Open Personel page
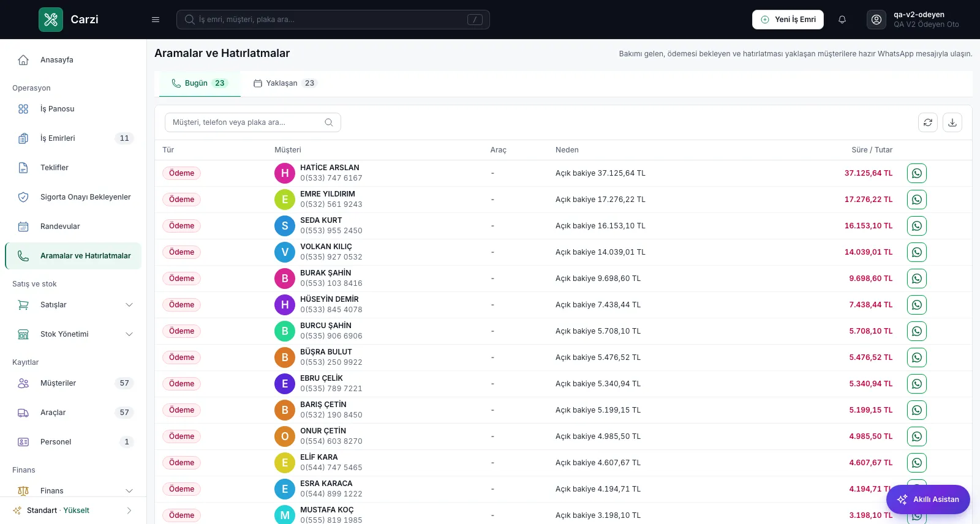 73,442
